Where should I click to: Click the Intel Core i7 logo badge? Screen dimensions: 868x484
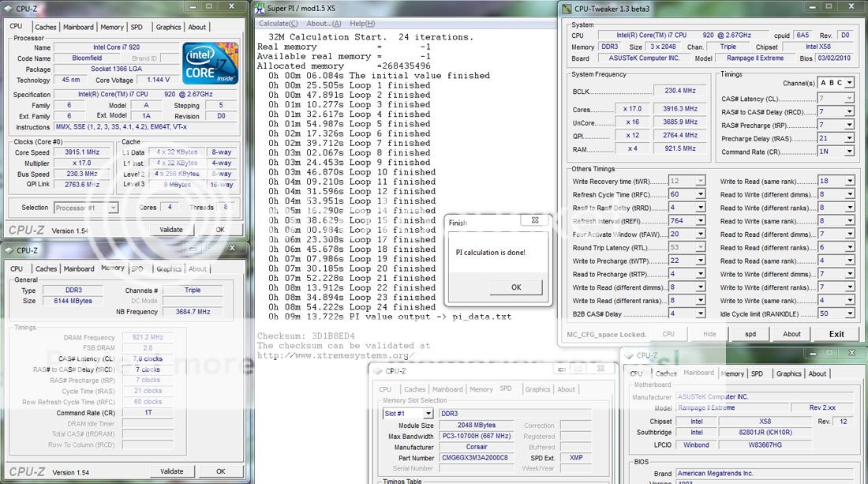point(211,63)
